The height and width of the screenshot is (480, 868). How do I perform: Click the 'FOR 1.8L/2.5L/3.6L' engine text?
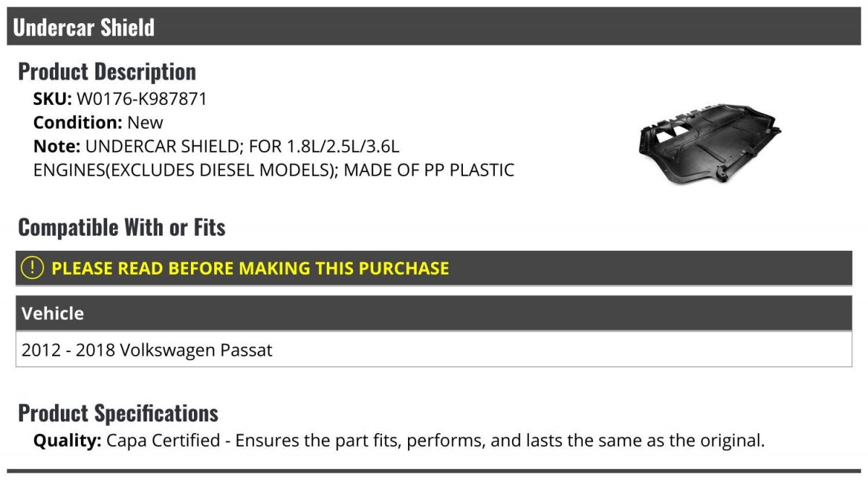tap(324, 147)
